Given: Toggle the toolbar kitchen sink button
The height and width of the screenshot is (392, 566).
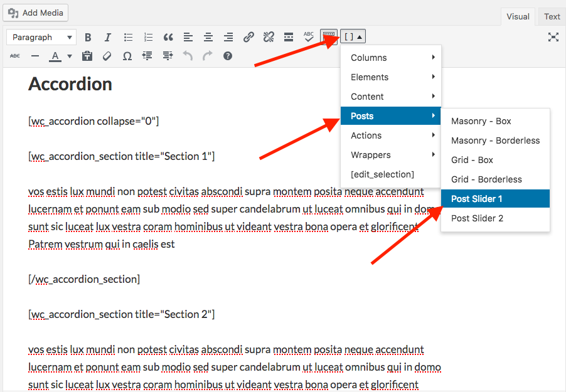Looking at the screenshot, I should pos(329,37).
